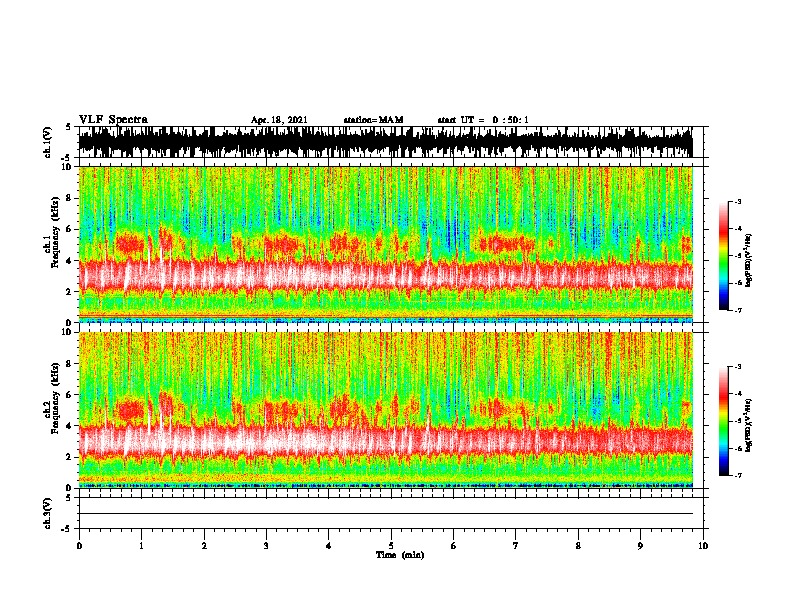
Task: Click the white band in the ch.1 spectrogram
Action: [385, 276]
